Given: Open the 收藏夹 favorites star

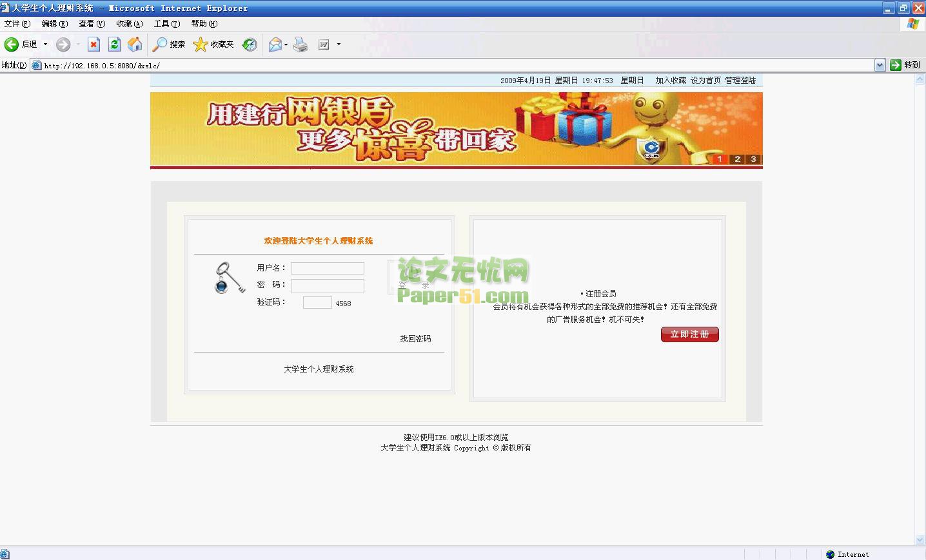Looking at the screenshot, I should (x=213, y=44).
